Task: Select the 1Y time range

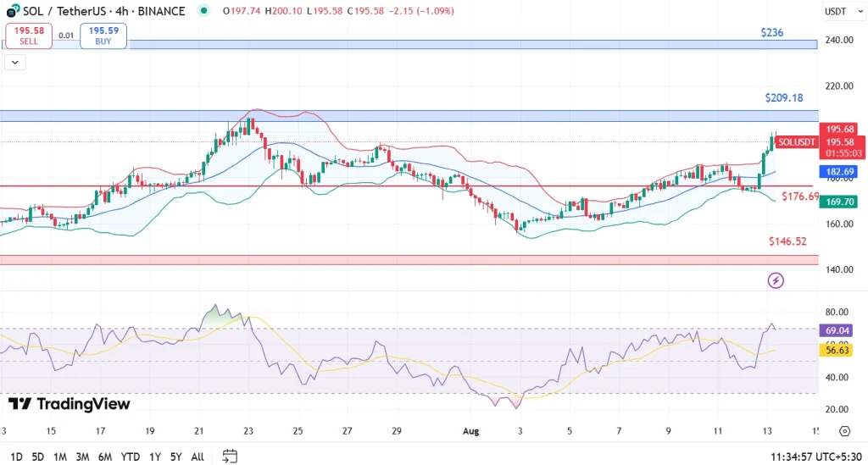Action: pyautogui.click(x=153, y=457)
